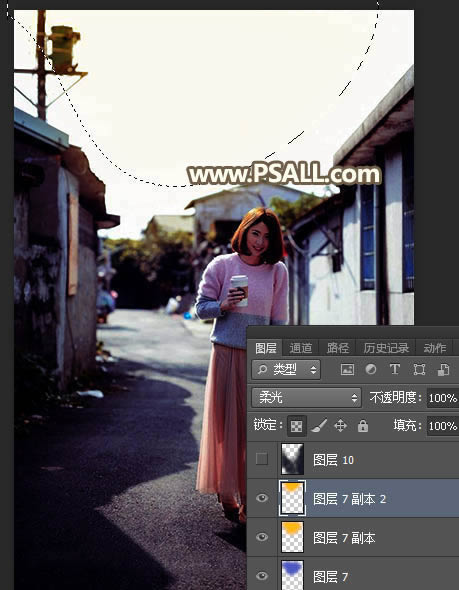Hide layer 图层 7 副本 2
Viewport: 459px width, 590px height.
point(262,498)
